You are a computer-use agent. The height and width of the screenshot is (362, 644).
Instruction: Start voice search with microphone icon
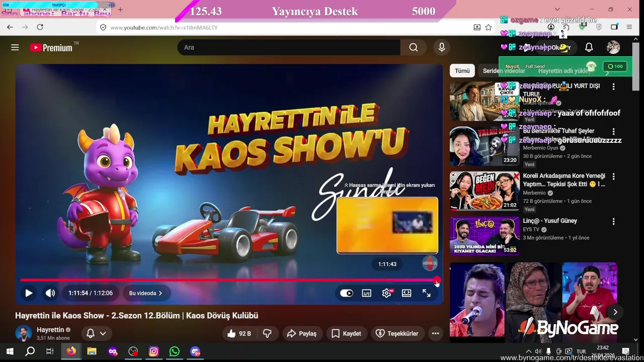point(442,47)
